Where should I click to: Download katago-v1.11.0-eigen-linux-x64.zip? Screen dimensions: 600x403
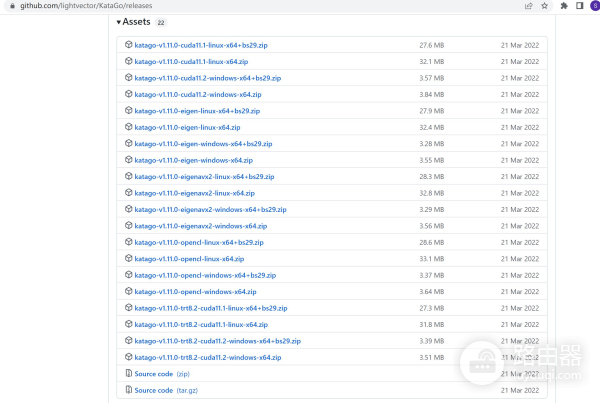(187, 127)
